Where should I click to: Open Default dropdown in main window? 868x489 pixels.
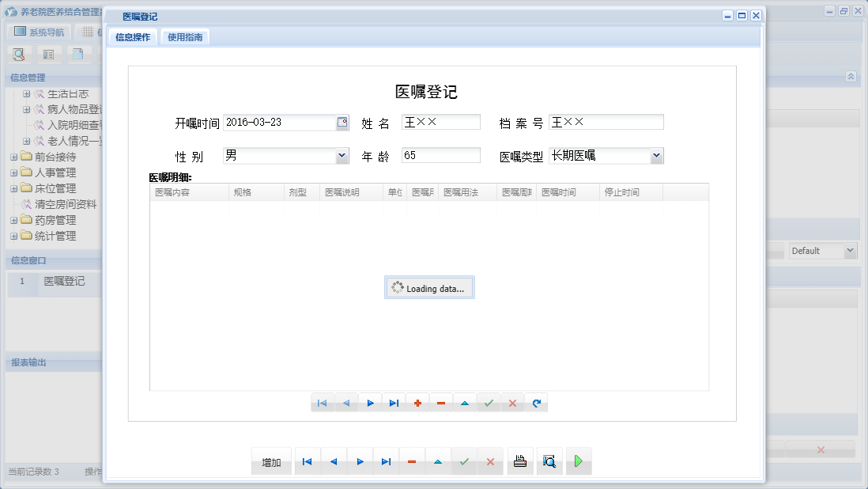pyautogui.click(x=851, y=251)
